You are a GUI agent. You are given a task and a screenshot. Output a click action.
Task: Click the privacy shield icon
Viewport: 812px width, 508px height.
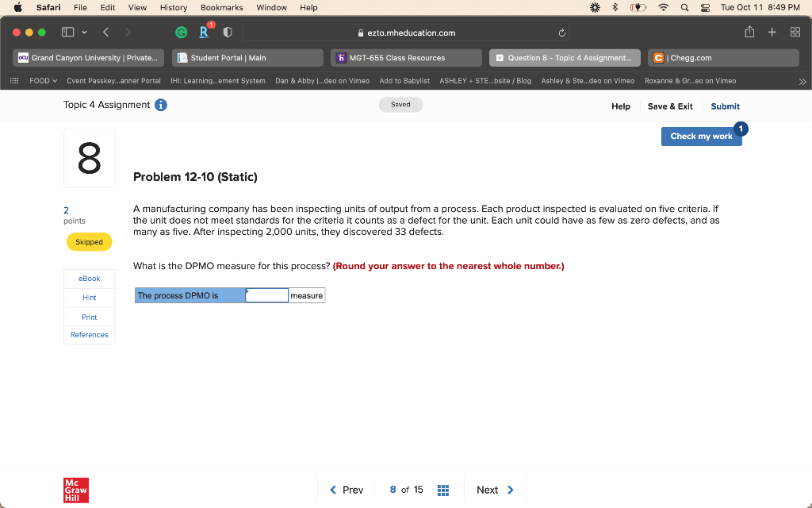click(x=228, y=32)
